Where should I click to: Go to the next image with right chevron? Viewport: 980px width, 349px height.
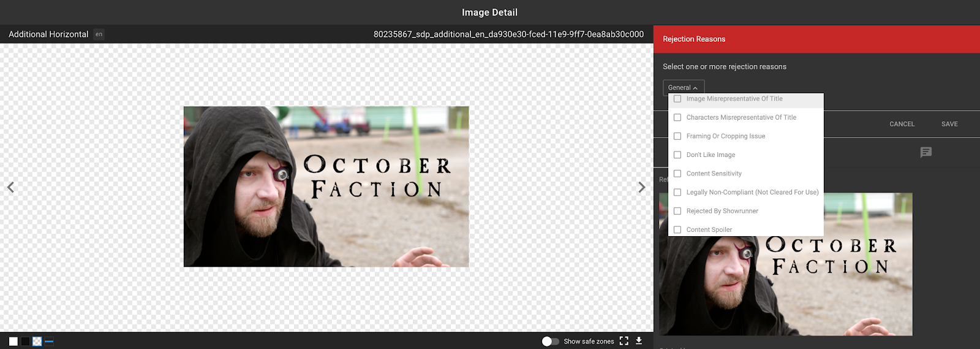click(641, 187)
